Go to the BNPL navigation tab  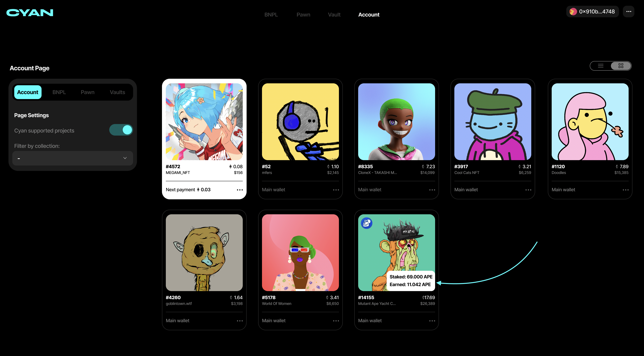point(271,15)
